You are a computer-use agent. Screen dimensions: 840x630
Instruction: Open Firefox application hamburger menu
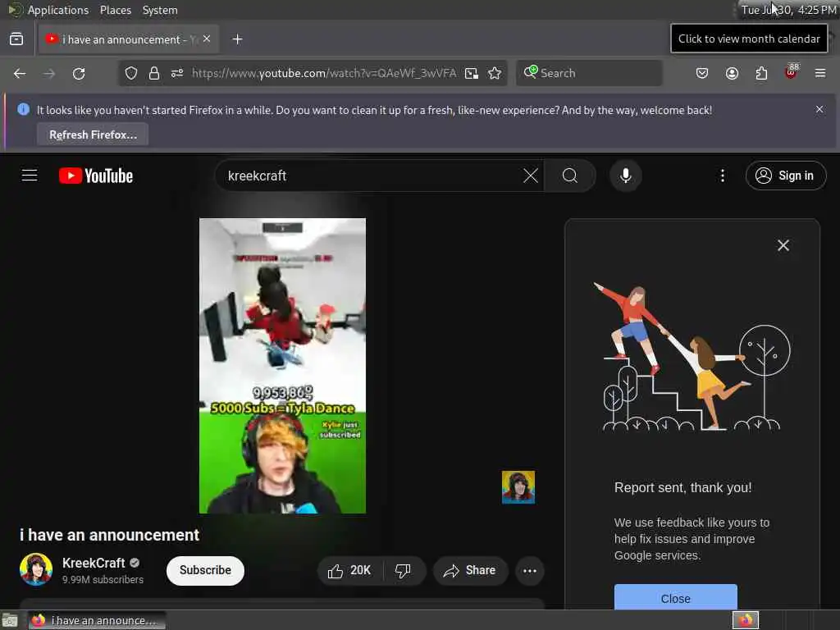tap(820, 73)
